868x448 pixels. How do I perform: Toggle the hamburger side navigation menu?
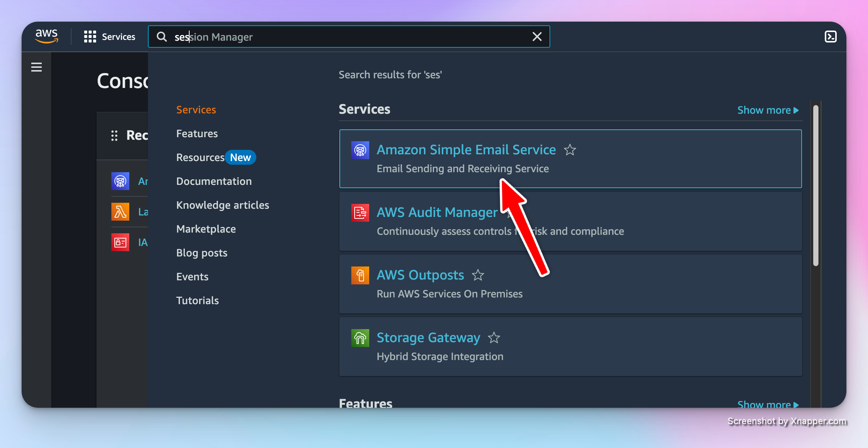point(37,67)
